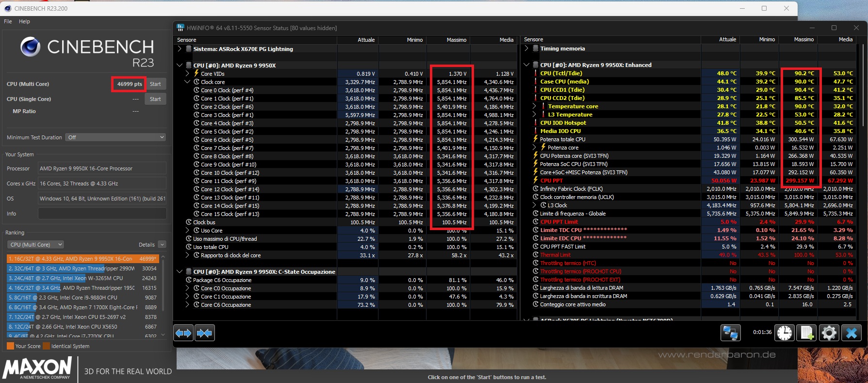Click the empty Info input field
The height and width of the screenshot is (383, 868).
[x=102, y=214]
